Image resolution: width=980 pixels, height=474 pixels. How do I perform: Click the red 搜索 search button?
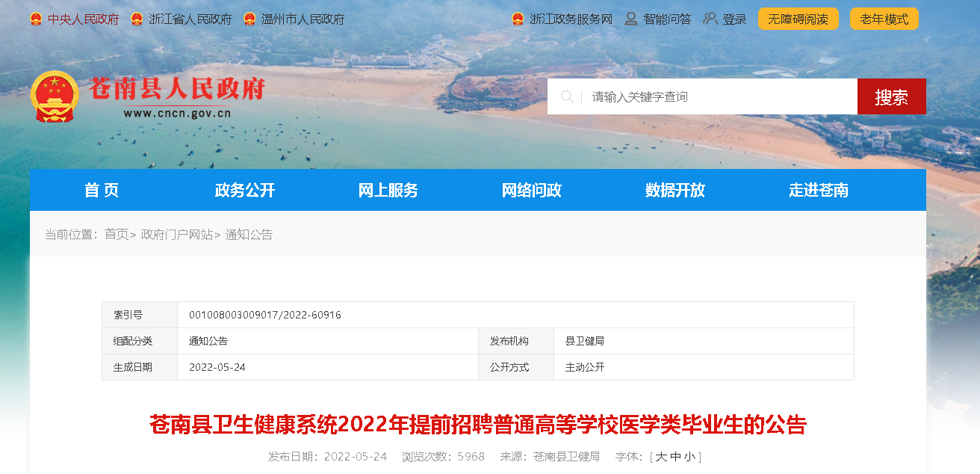892,96
